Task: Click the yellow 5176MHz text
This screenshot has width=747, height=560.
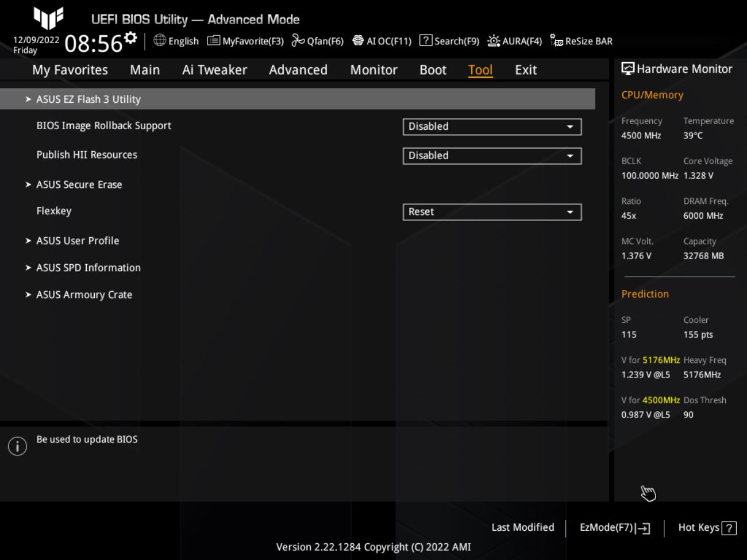Action: [x=661, y=360]
